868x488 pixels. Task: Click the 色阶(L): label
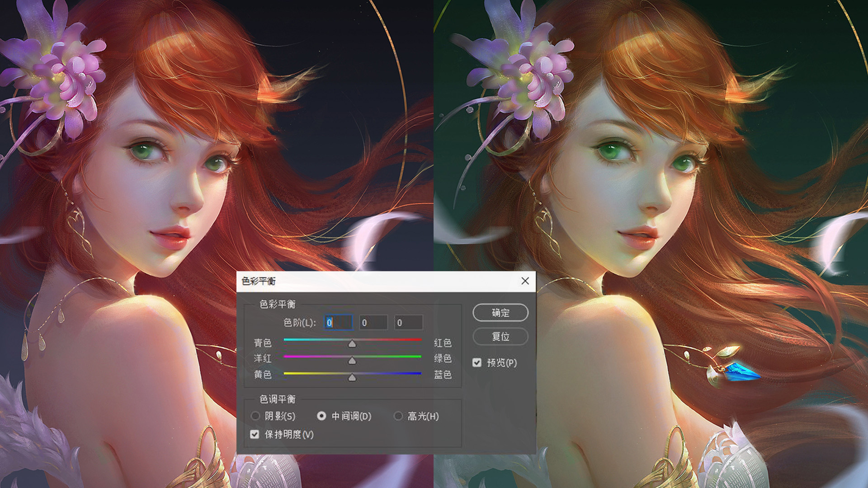coord(300,323)
